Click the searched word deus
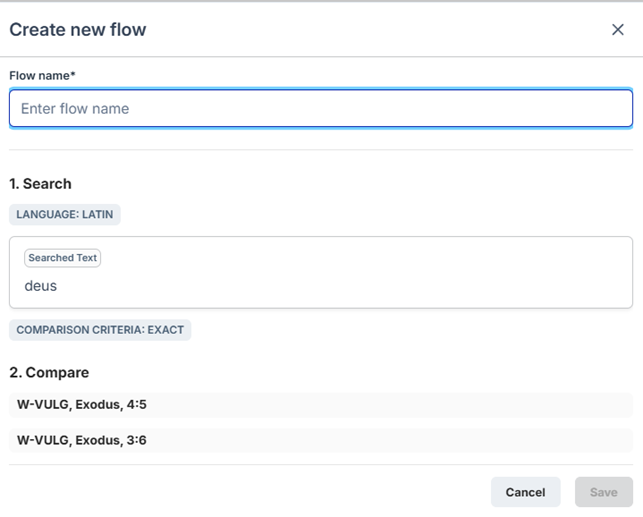The image size is (643, 517). coord(41,286)
